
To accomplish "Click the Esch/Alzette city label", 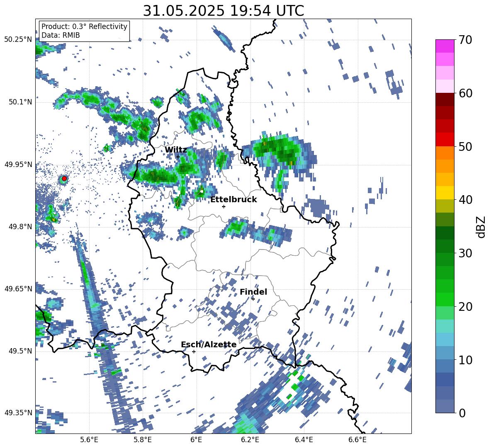I will tap(209, 345).
